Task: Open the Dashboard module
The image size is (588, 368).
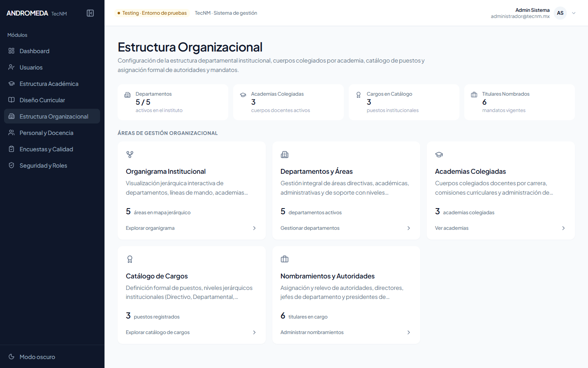Action: [52, 51]
